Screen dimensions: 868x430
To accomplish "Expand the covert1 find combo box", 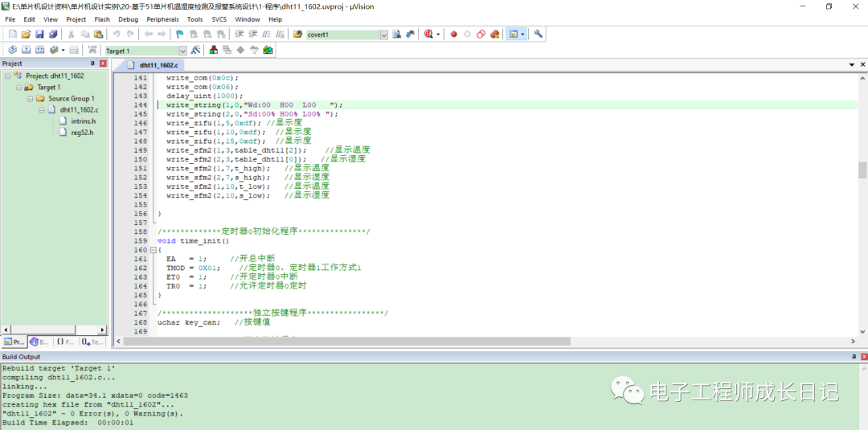I will [x=383, y=35].
